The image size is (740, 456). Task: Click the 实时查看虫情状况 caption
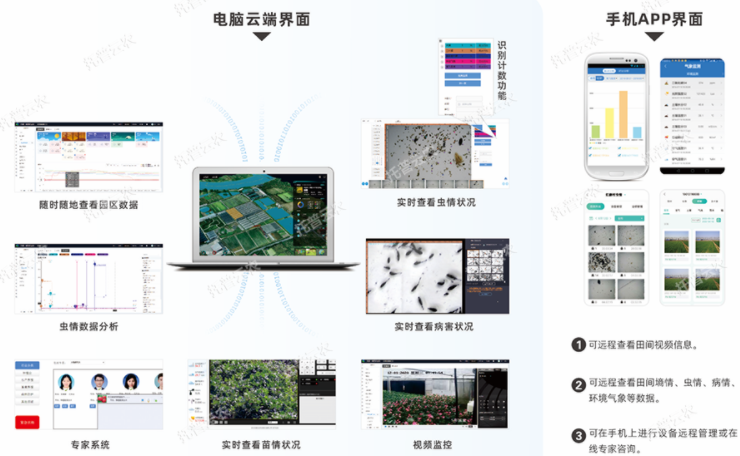pyautogui.click(x=436, y=203)
